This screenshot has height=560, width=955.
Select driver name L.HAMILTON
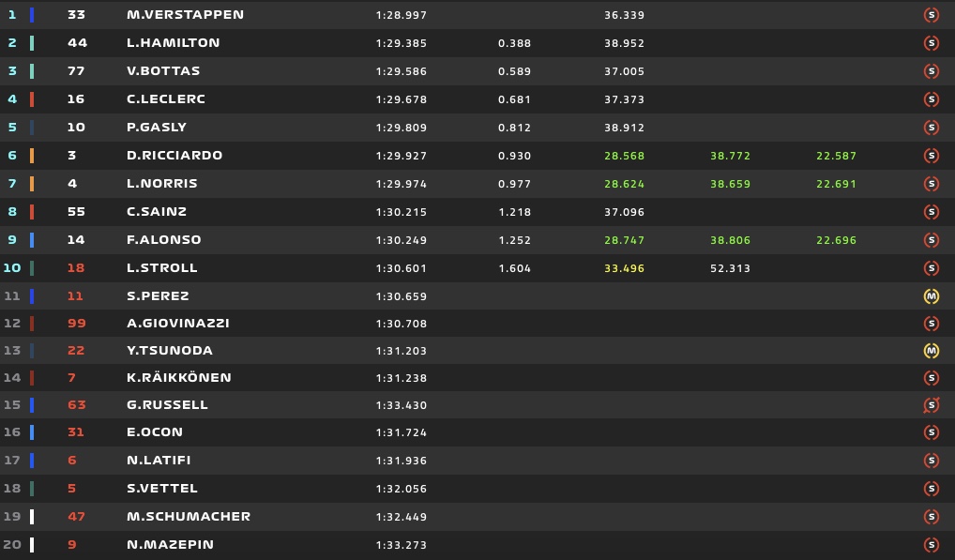173,43
